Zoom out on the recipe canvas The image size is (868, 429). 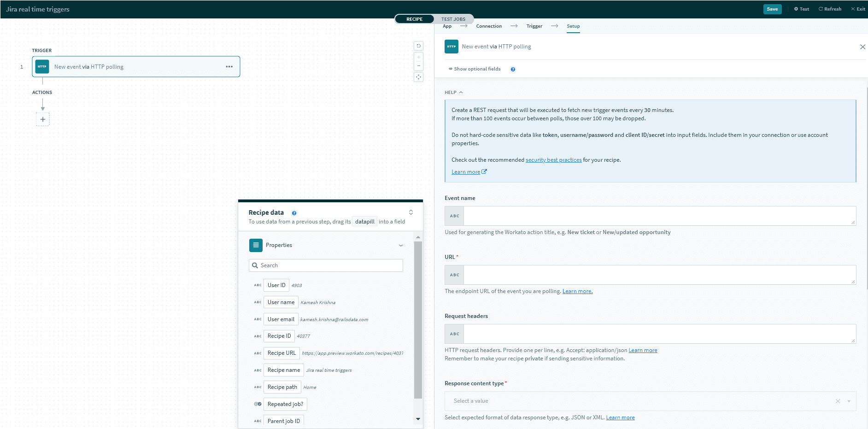pos(418,66)
